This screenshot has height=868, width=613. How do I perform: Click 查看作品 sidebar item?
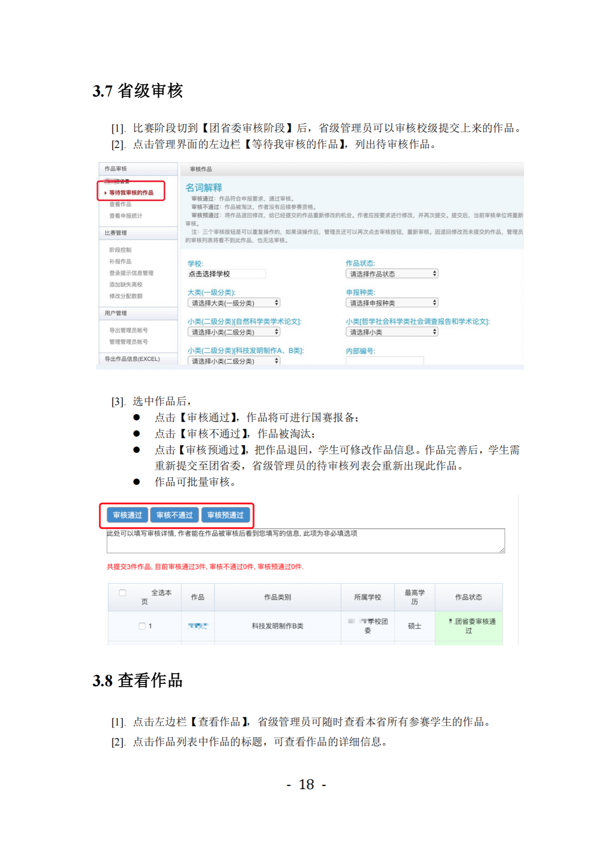120,204
